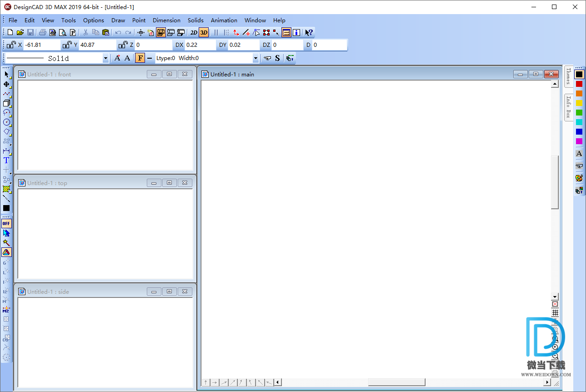The width and height of the screenshot is (586, 392).
Task: Select the arrow Select tool in left toolbox
Action: point(6,75)
